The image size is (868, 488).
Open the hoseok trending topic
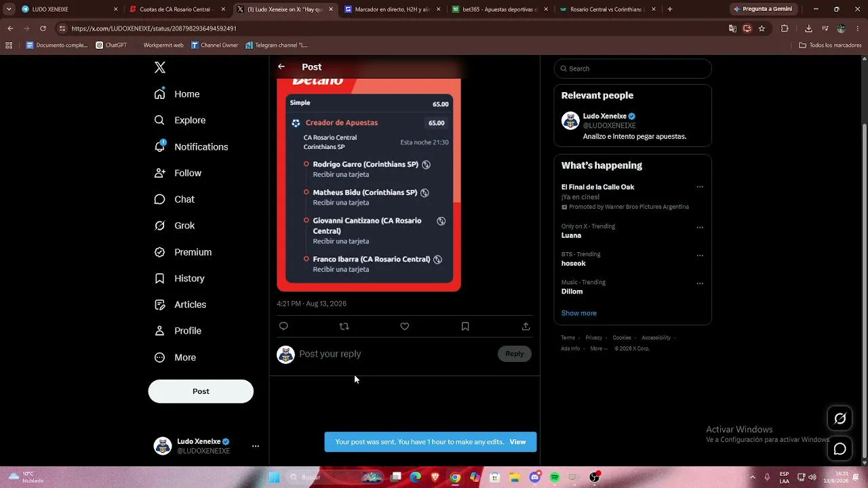[573, 263]
